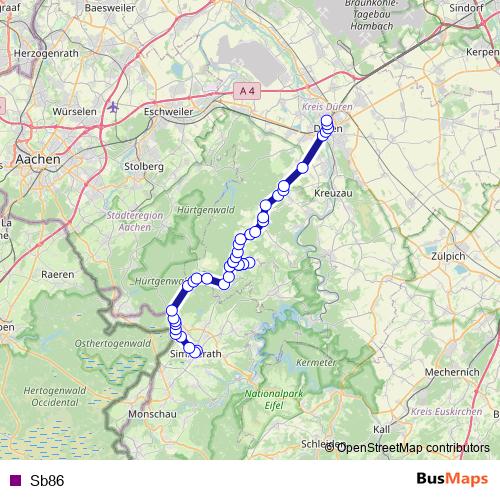Click the Kreuzau town label

point(333,193)
